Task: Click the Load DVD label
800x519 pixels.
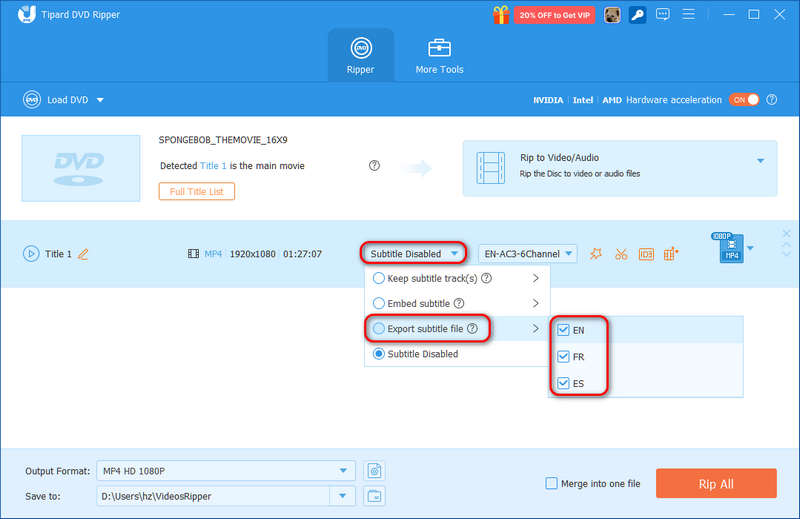Action: [68, 100]
